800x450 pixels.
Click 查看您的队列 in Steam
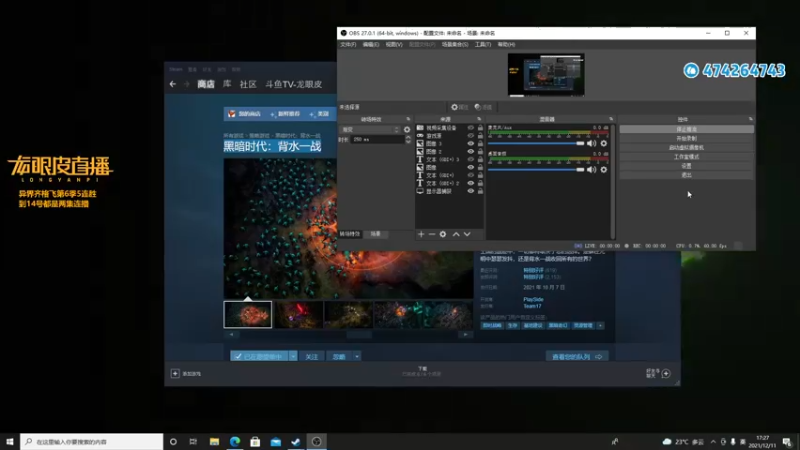(577, 357)
